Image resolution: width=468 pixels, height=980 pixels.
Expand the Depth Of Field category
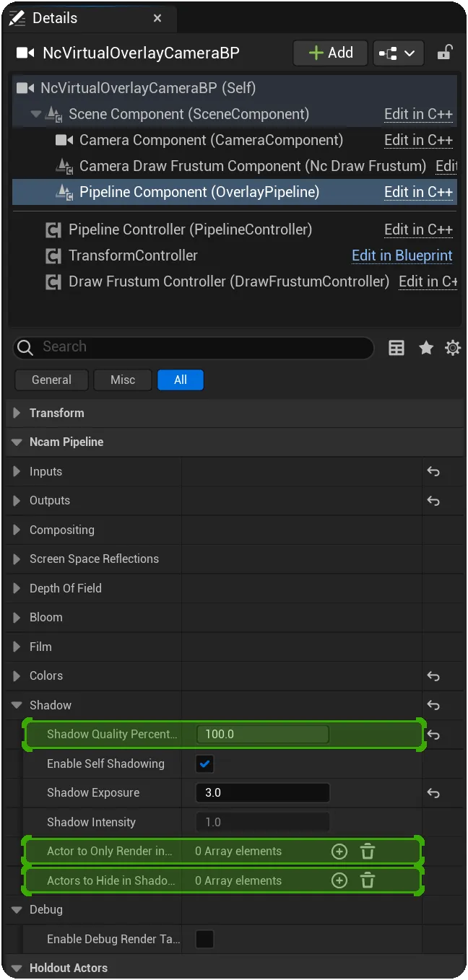[x=17, y=588]
